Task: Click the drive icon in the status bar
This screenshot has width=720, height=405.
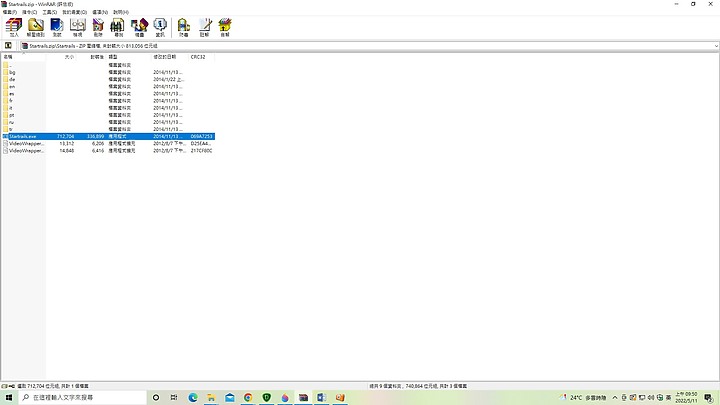Action: pos(5,386)
